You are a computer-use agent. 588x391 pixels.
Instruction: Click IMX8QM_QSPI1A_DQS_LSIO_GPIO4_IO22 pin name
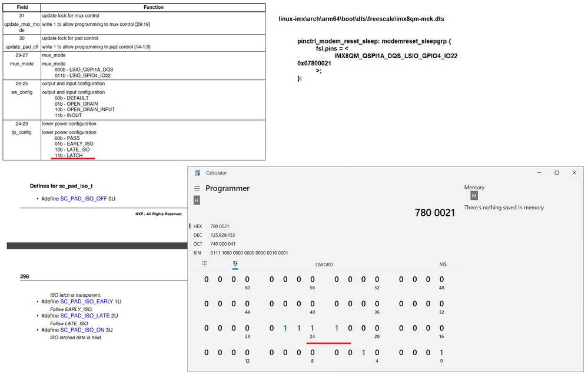[x=396, y=56]
